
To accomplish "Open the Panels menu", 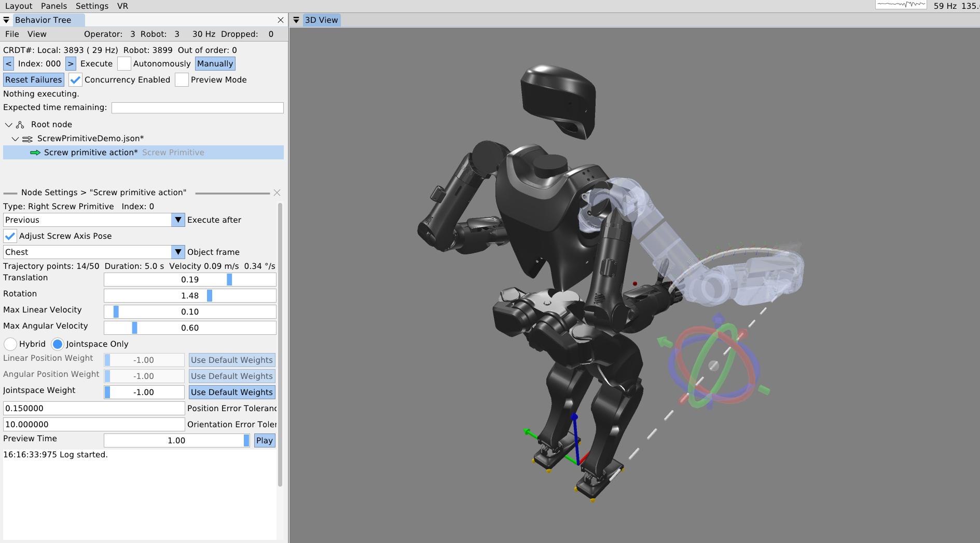I will [54, 6].
